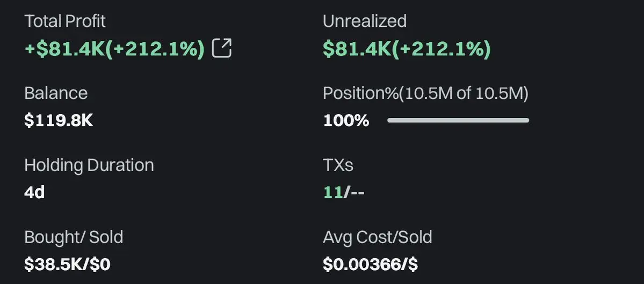Image resolution: width=644 pixels, height=284 pixels.
Task: Click the Bought/ Sold label
Action: (74, 237)
